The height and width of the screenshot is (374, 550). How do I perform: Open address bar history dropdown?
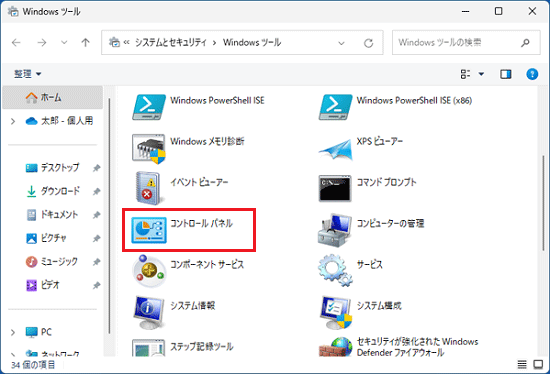pyautogui.click(x=341, y=44)
